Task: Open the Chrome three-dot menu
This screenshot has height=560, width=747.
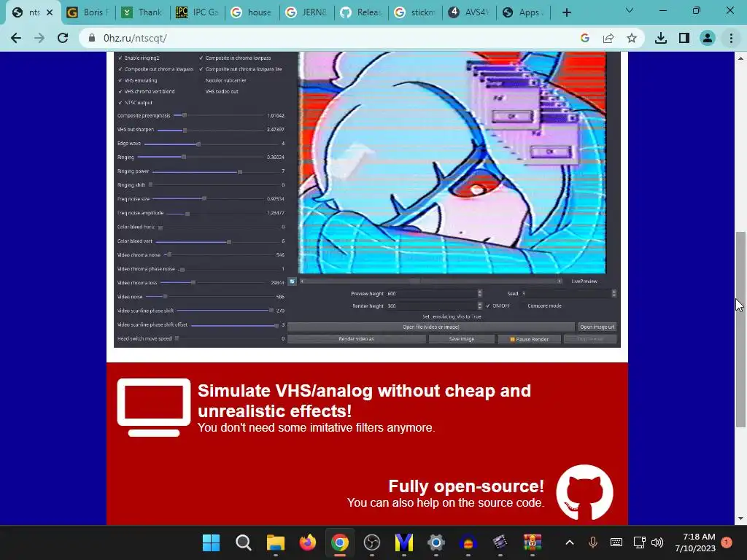Action: 731,38
